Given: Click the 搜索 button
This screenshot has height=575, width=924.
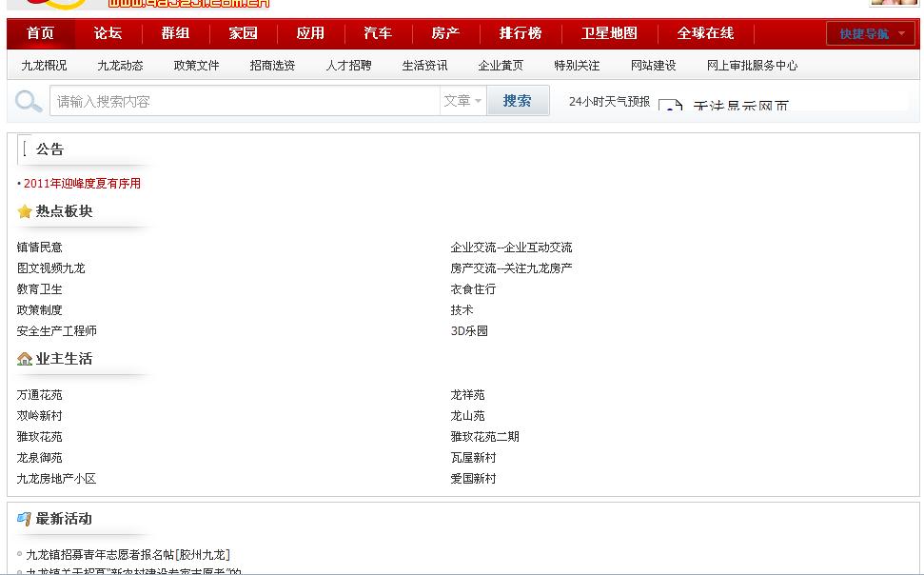Looking at the screenshot, I should pos(518,101).
